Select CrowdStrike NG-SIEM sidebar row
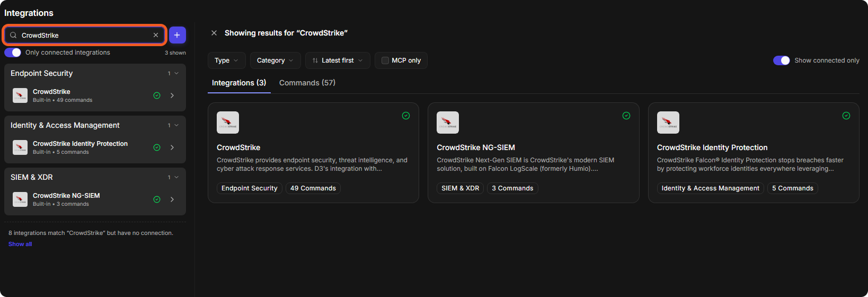This screenshot has width=868, height=297. (95, 199)
